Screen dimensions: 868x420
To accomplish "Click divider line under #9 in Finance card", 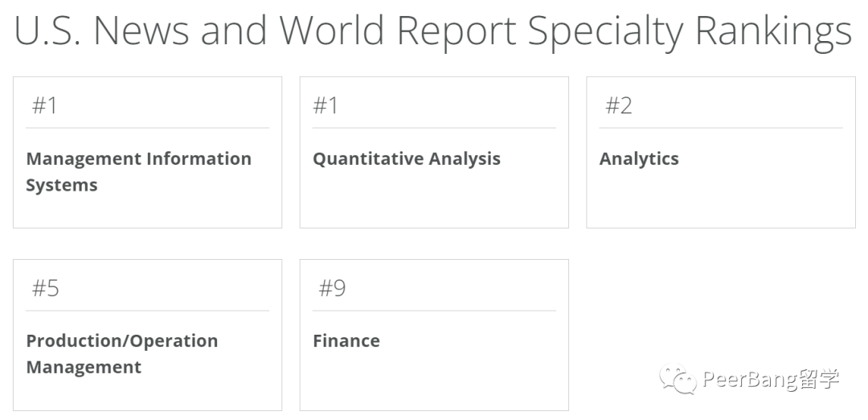I will pos(434,311).
